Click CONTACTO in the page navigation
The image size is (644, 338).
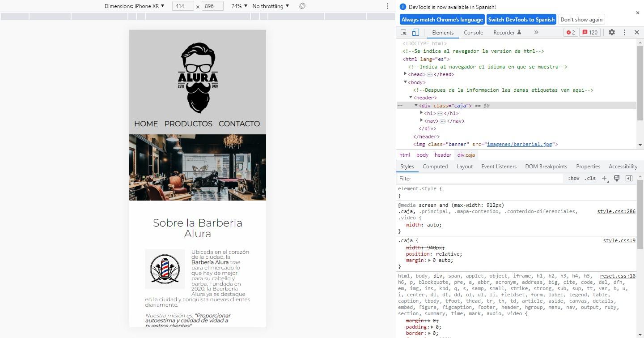tap(239, 124)
